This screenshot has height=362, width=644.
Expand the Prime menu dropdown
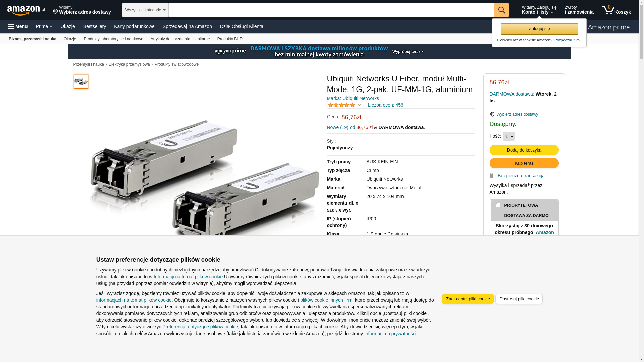click(x=44, y=26)
